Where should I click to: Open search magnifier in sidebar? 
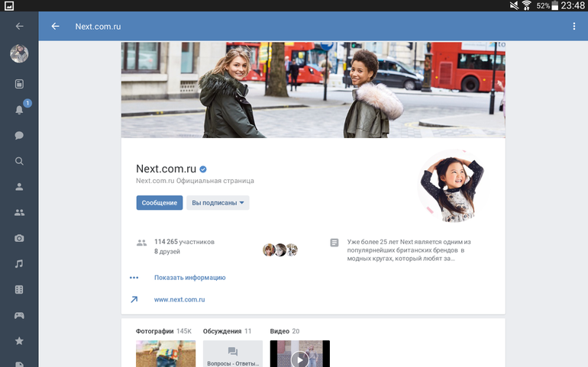coord(19,161)
